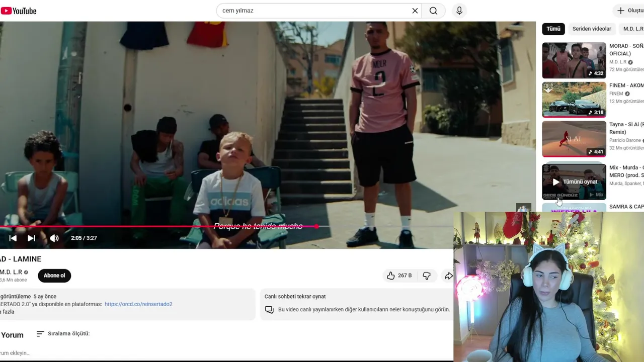Open Mix - Murda playlist title
The image size is (644, 362).
pos(626,171)
